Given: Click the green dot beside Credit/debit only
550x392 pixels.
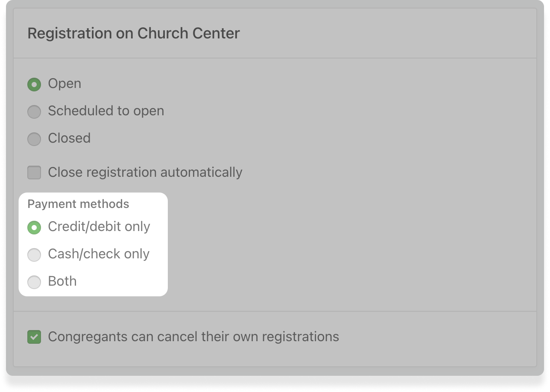Looking at the screenshot, I should pyautogui.click(x=34, y=228).
